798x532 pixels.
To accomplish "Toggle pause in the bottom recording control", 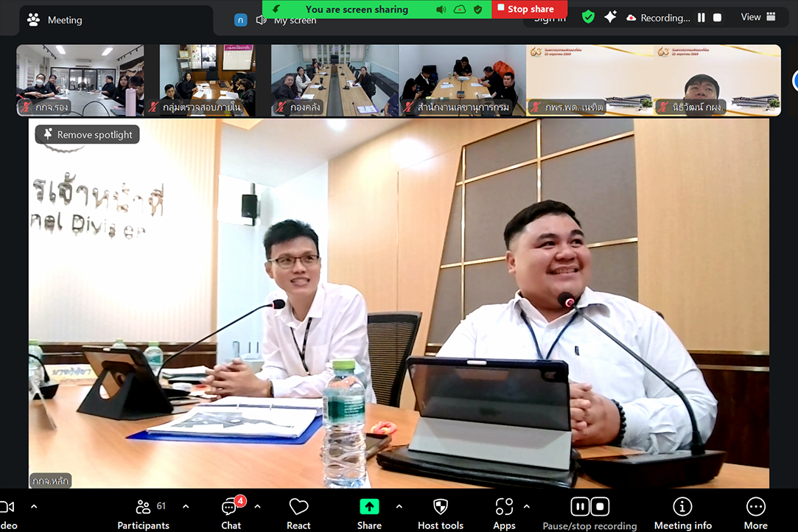I will tap(580, 506).
